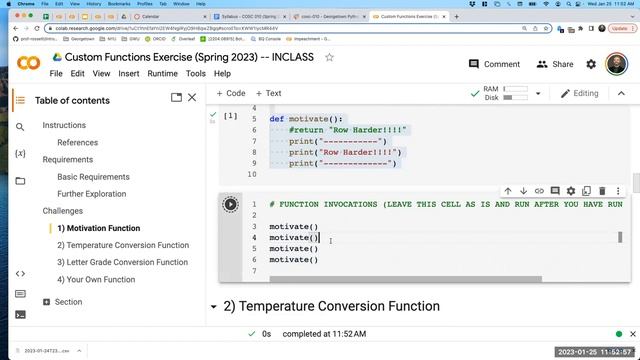Open the Terminal panel icon
Image resolution: width=640 pixels, height=360 pixels.
click(20, 315)
